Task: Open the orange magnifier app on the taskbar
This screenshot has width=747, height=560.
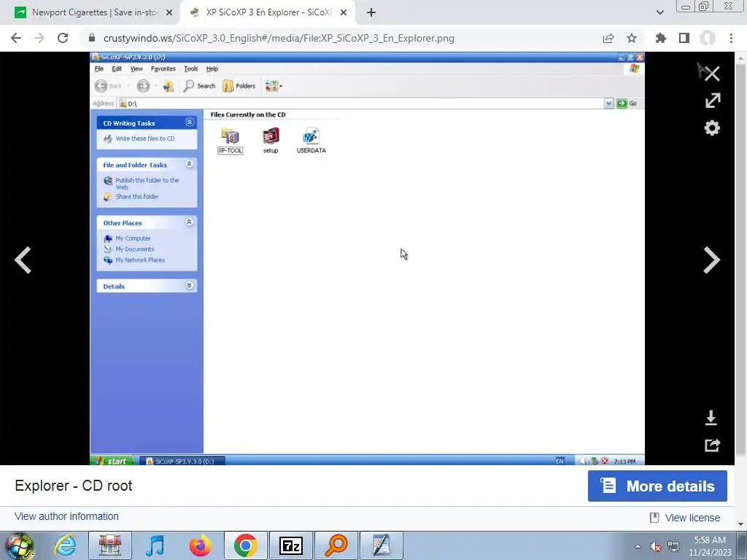Action: tap(336, 545)
